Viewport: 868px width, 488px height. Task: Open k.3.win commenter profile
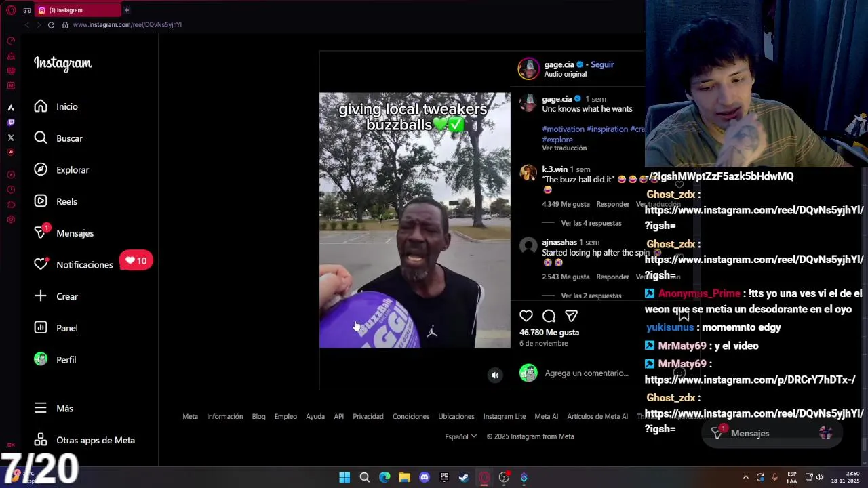tap(555, 169)
